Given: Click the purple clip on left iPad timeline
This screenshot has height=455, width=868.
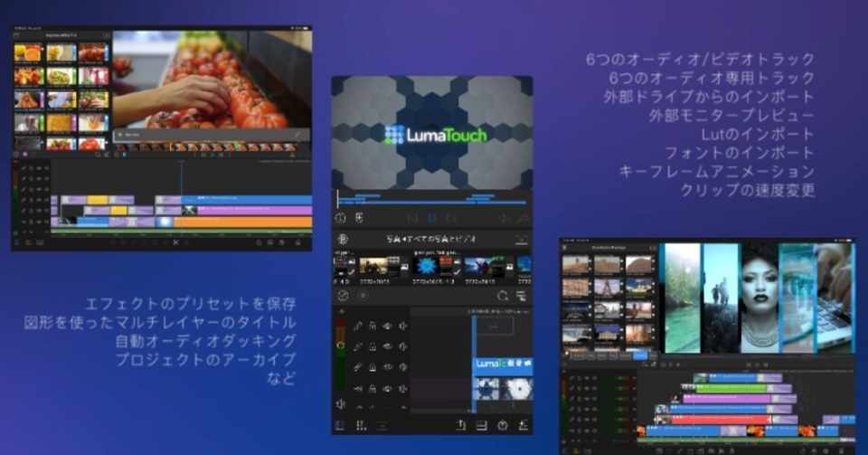Looking at the screenshot, I should click(x=254, y=211).
